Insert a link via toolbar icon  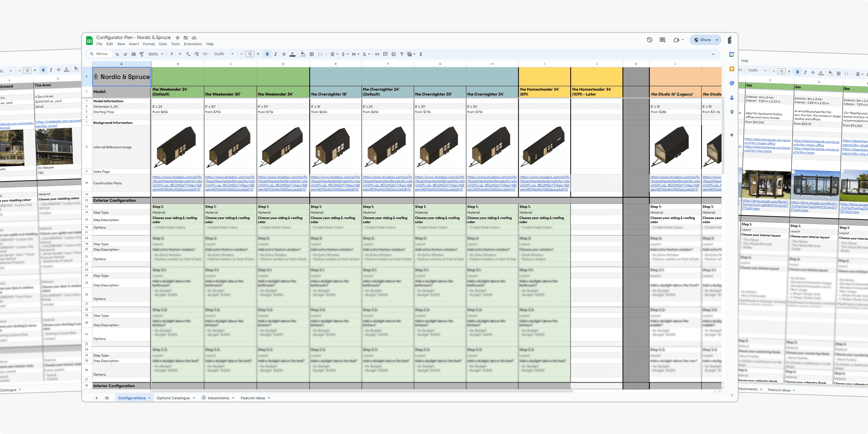coord(377,54)
